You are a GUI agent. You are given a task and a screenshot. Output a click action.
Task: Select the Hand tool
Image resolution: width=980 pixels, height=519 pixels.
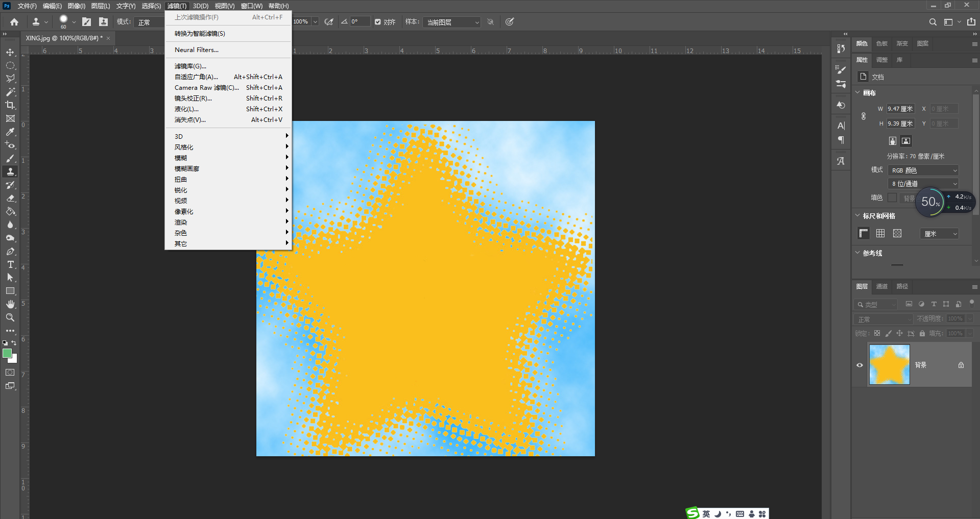pos(10,304)
